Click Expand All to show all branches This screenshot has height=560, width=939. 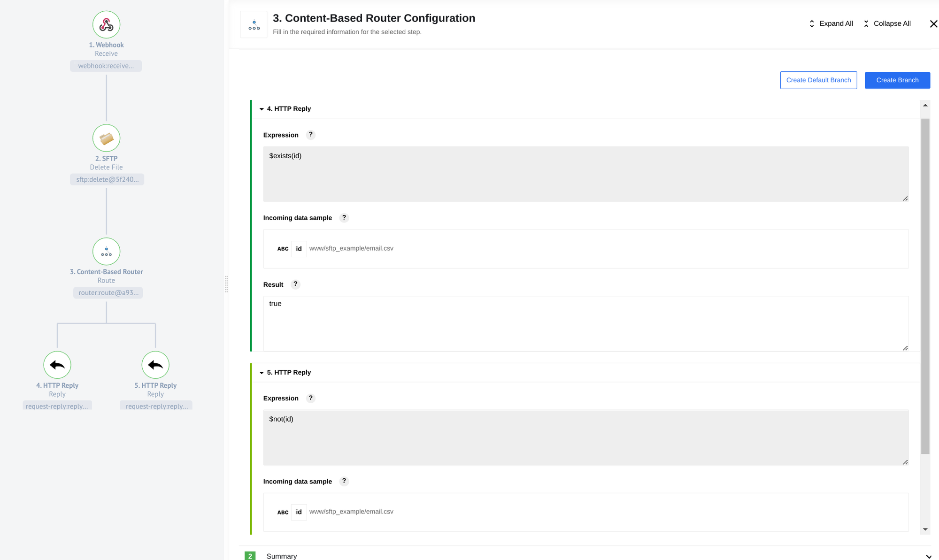click(831, 24)
